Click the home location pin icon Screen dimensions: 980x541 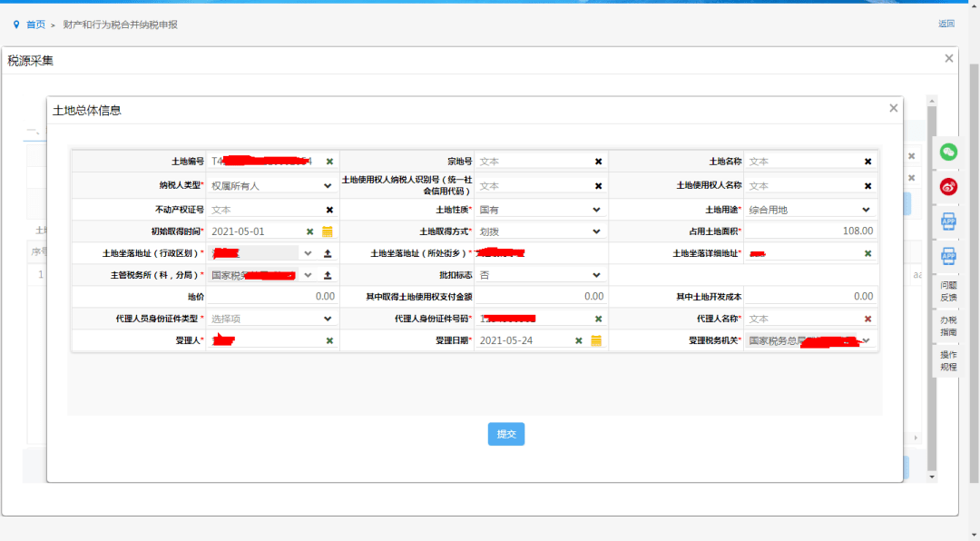(16, 25)
